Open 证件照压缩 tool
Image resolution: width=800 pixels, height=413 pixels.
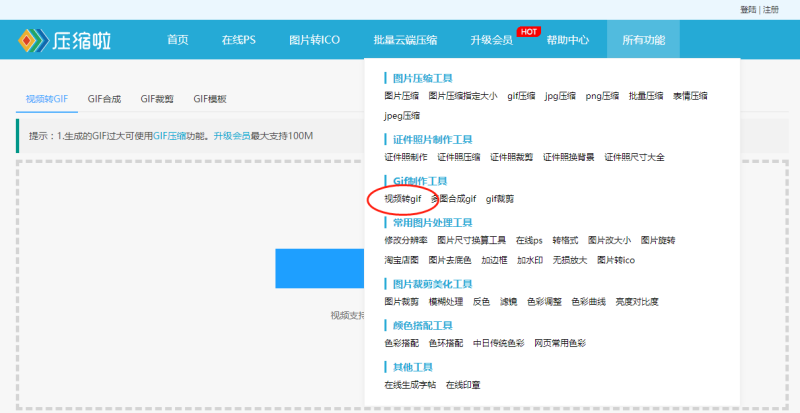459,157
